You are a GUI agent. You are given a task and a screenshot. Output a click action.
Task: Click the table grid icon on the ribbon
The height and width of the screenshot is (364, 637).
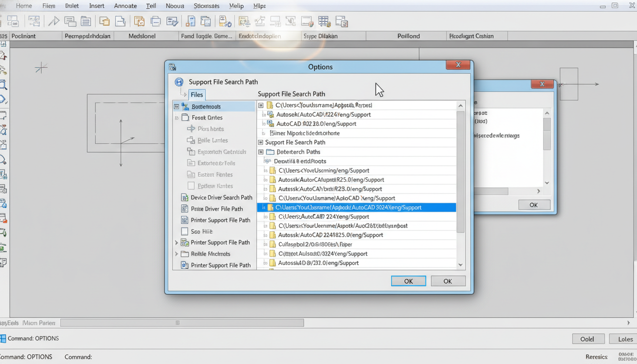point(324,21)
